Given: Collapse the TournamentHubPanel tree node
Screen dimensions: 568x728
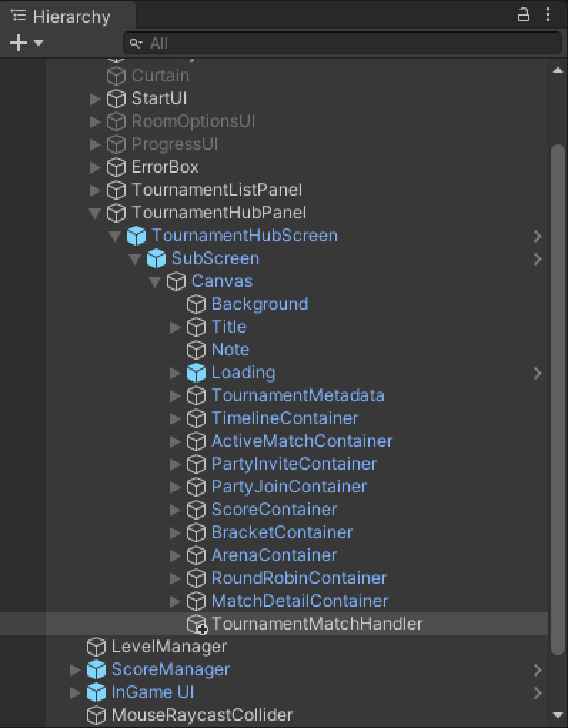Looking at the screenshot, I should pyautogui.click(x=94, y=213).
